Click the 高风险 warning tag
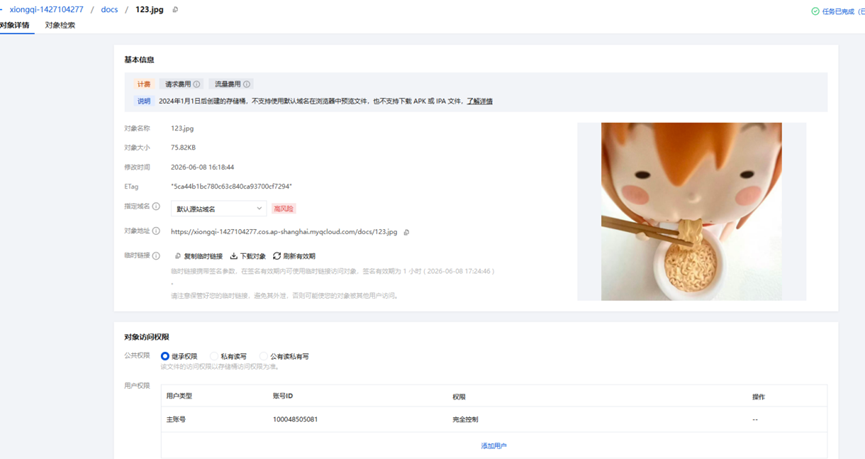 (x=284, y=209)
